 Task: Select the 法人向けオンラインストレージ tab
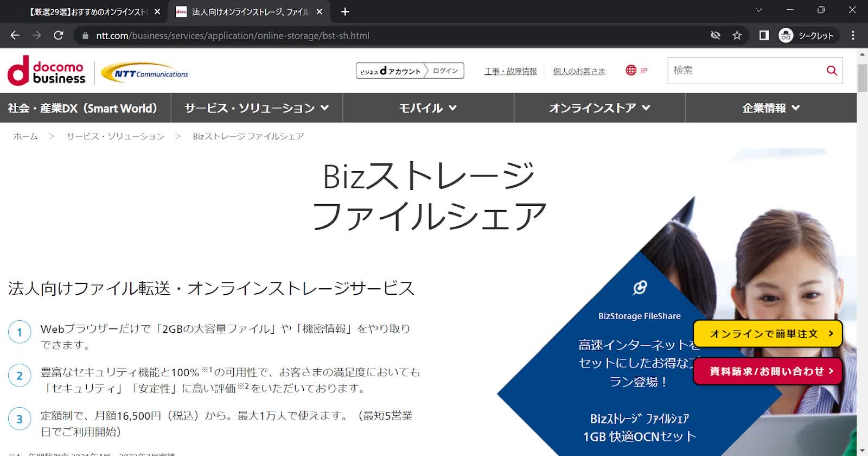click(x=250, y=11)
